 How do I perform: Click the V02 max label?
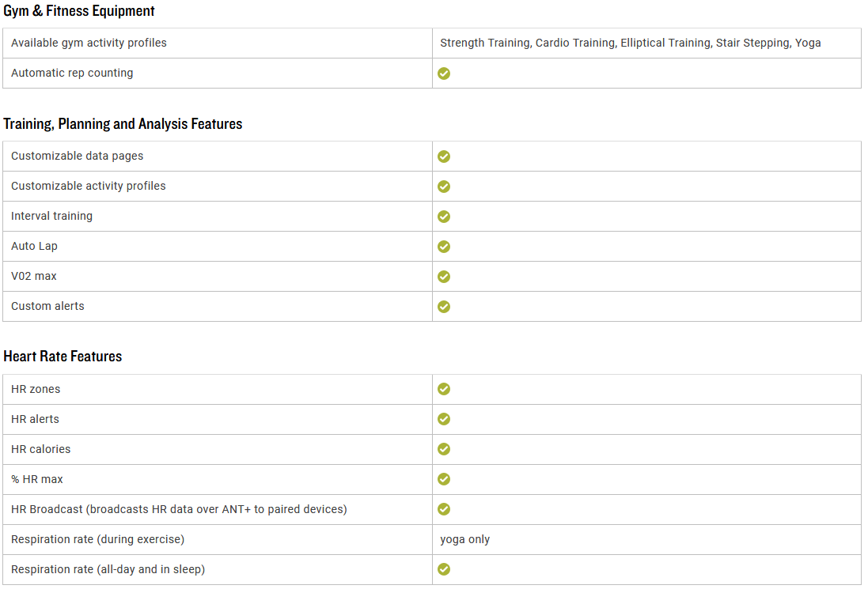pos(34,276)
